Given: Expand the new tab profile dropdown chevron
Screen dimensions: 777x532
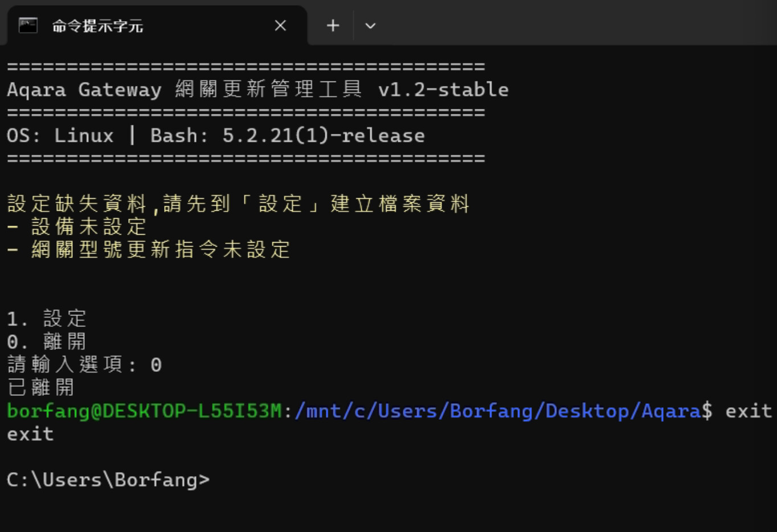Looking at the screenshot, I should click(x=370, y=26).
